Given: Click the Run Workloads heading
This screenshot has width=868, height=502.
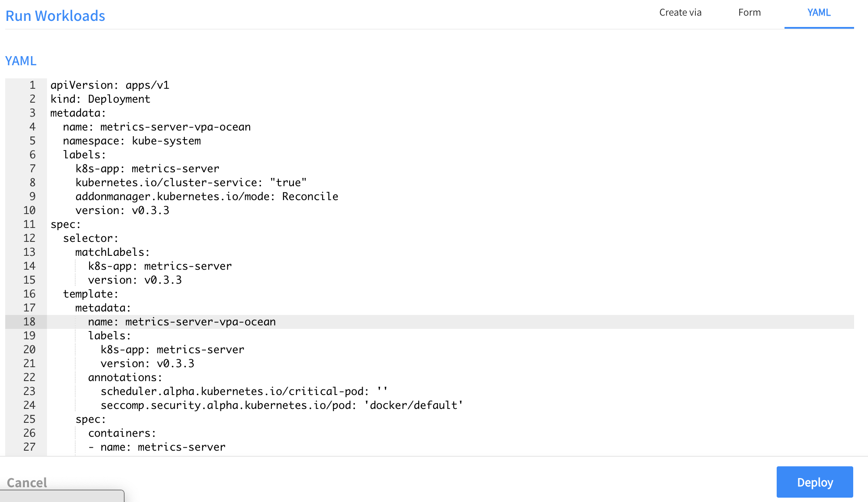Looking at the screenshot, I should point(55,16).
